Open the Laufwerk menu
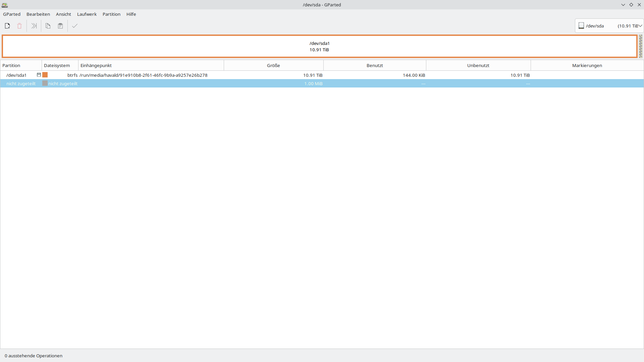This screenshot has height=362, width=644. [87, 14]
